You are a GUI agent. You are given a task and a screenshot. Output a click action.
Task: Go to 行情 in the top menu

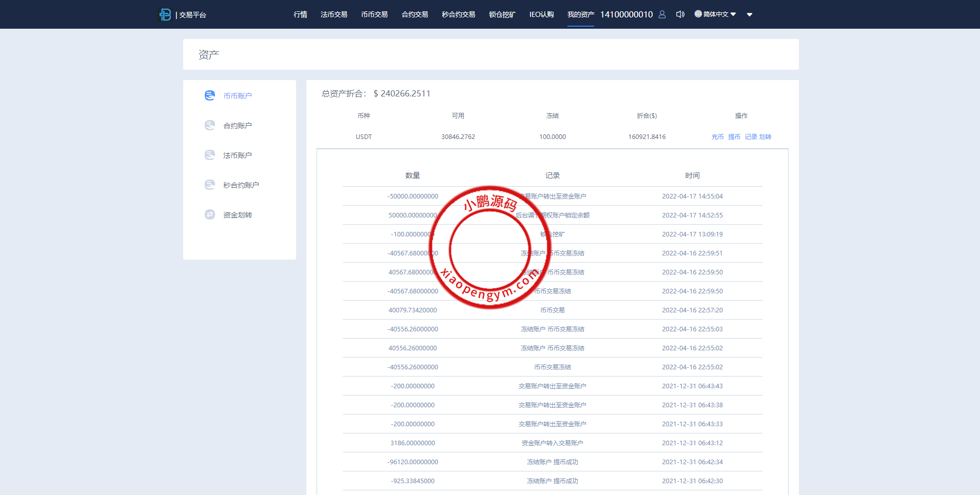[x=300, y=14]
